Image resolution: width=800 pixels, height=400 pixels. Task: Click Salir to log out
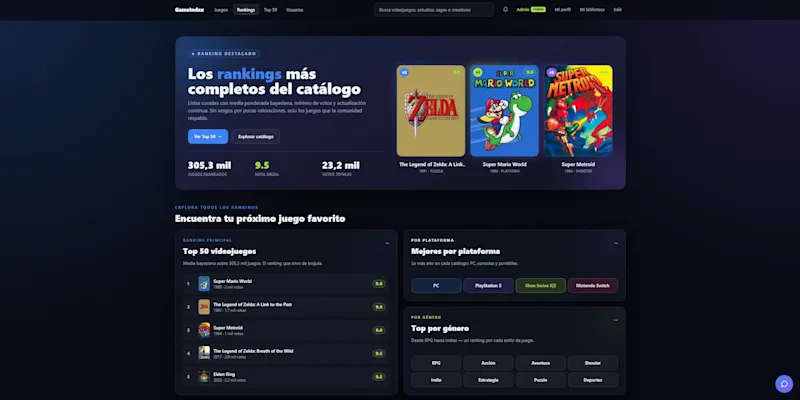tap(618, 10)
